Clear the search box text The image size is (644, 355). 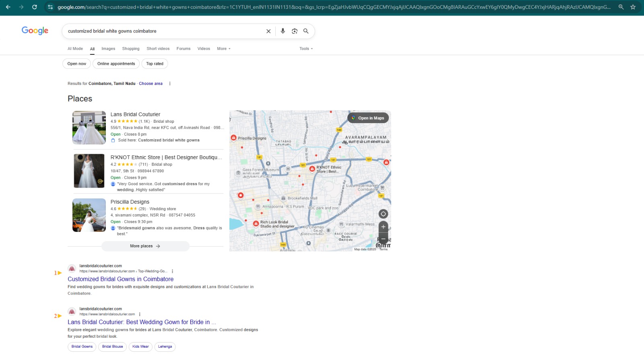pos(268,31)
